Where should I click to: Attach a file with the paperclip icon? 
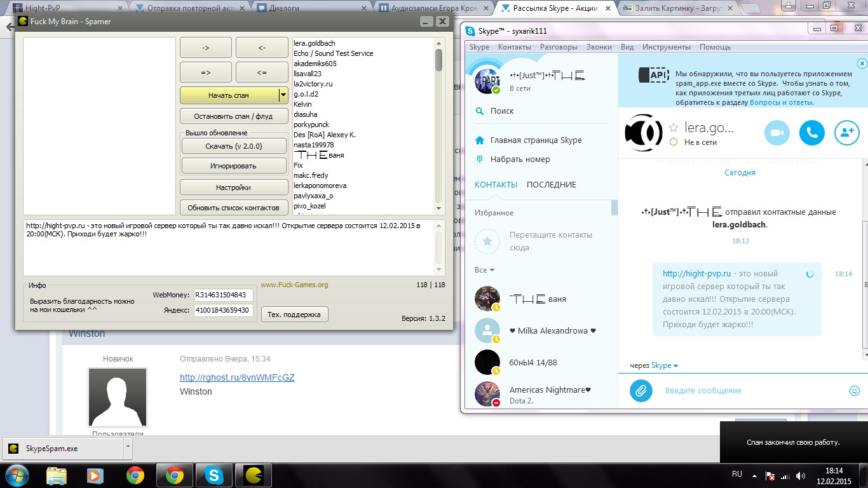(x=641, y=390)
